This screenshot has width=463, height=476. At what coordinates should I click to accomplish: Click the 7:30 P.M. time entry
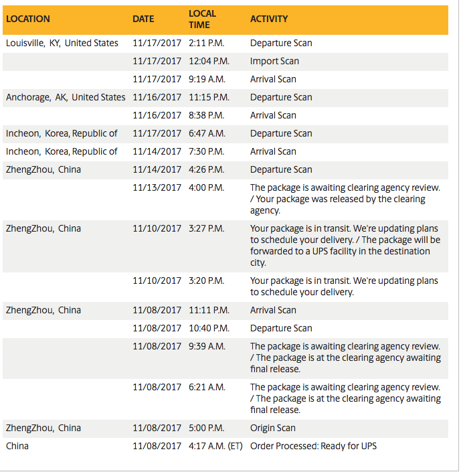[206, 151]
